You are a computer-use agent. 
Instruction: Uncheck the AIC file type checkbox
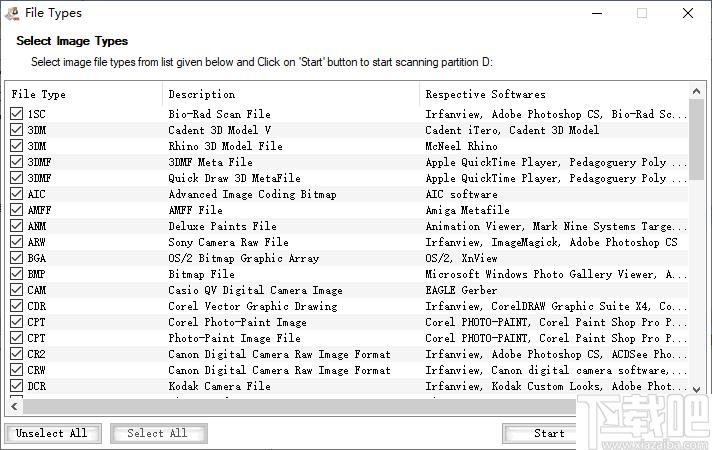(17, 194)
